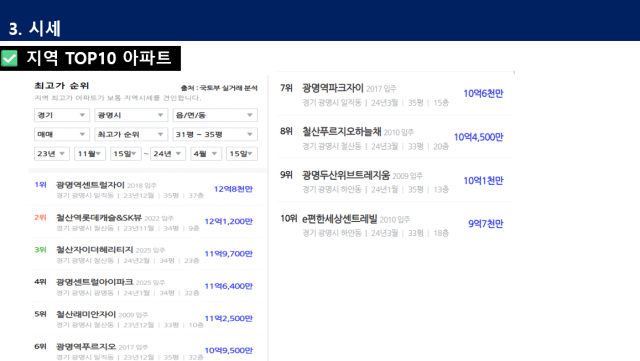The height and width of the screenshot is (361, 640).
Task: Click the 8위 rank label
Action: [287, 131]
